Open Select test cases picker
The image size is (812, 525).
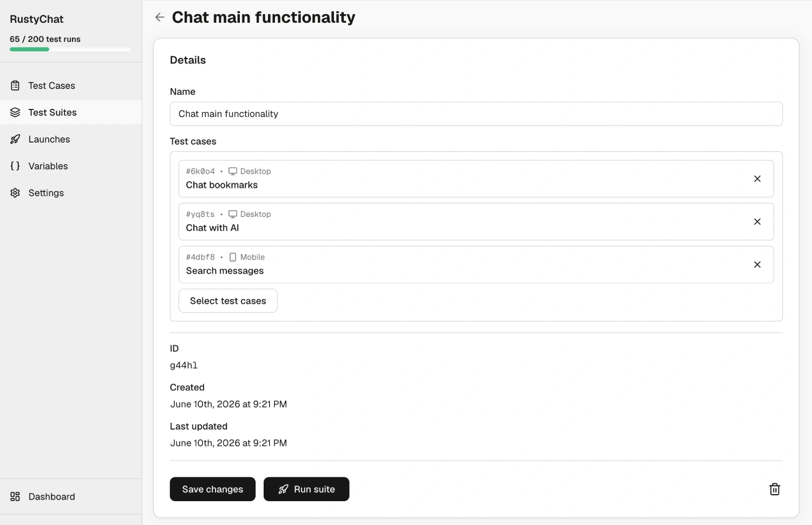(x=228, y=301)
